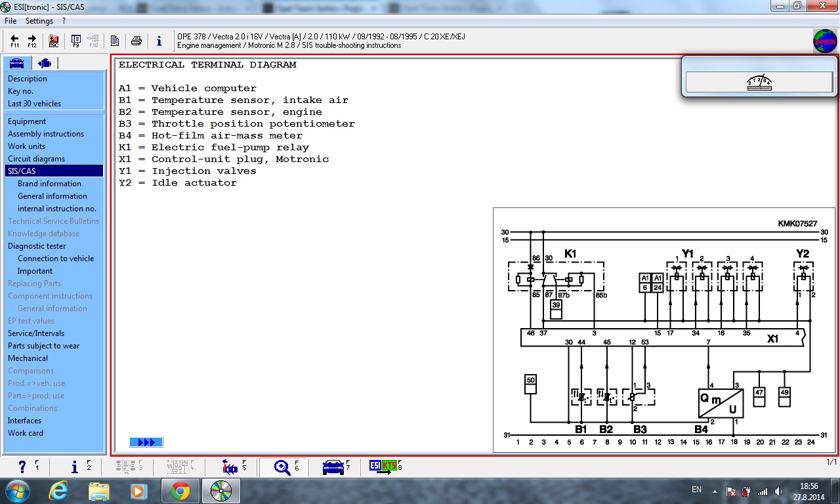Switch to the car vehicle tab
840x504 pixels.
pos(16,63)
